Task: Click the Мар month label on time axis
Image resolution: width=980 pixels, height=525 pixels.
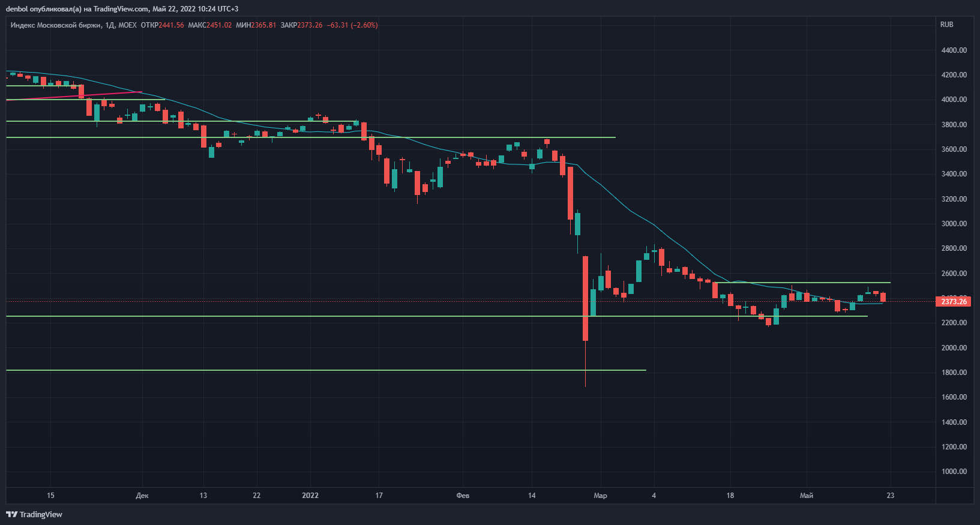Action: pyautogui.click(x=600, y=496)
